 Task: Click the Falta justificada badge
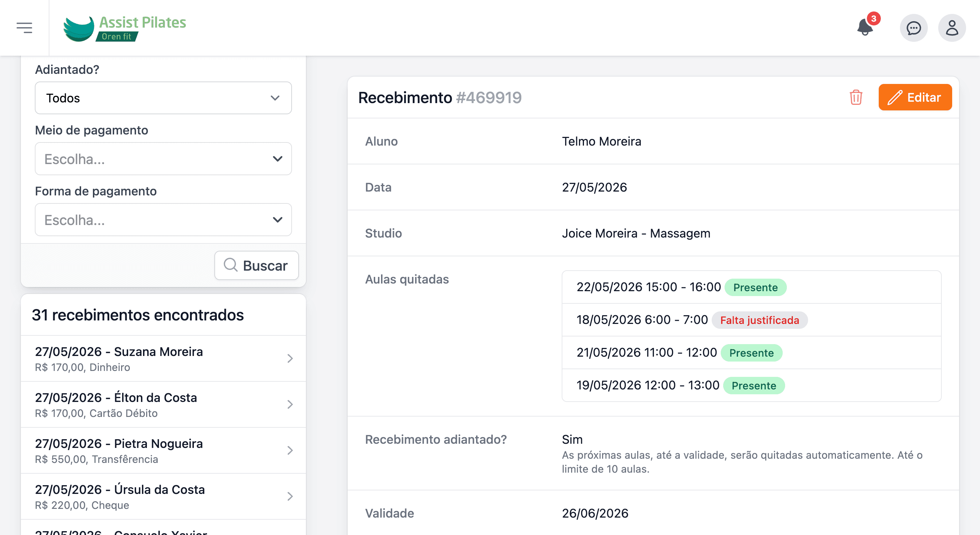pyautogui.click(x=759, y=320)
